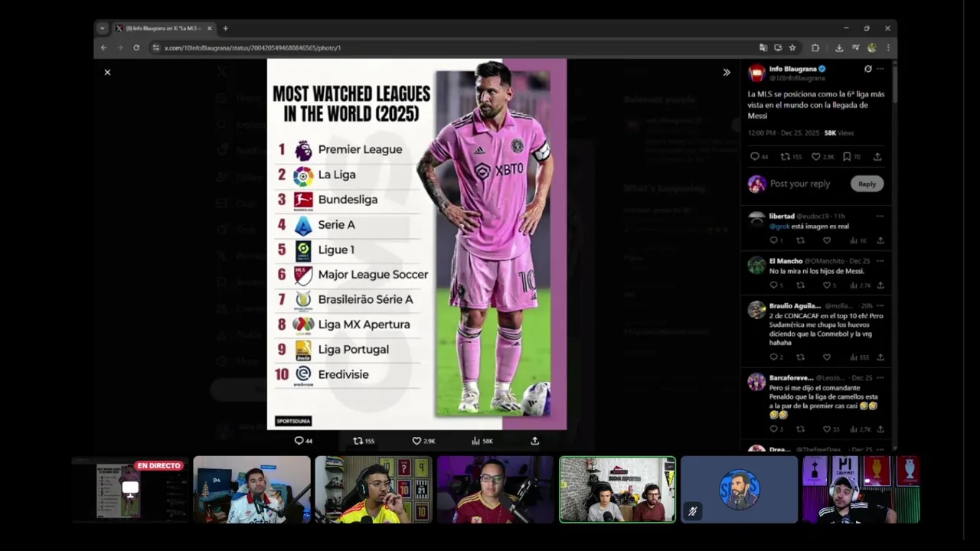
Task: Like Braulio Aguila's comment
Action: click(x=827, y=357)
